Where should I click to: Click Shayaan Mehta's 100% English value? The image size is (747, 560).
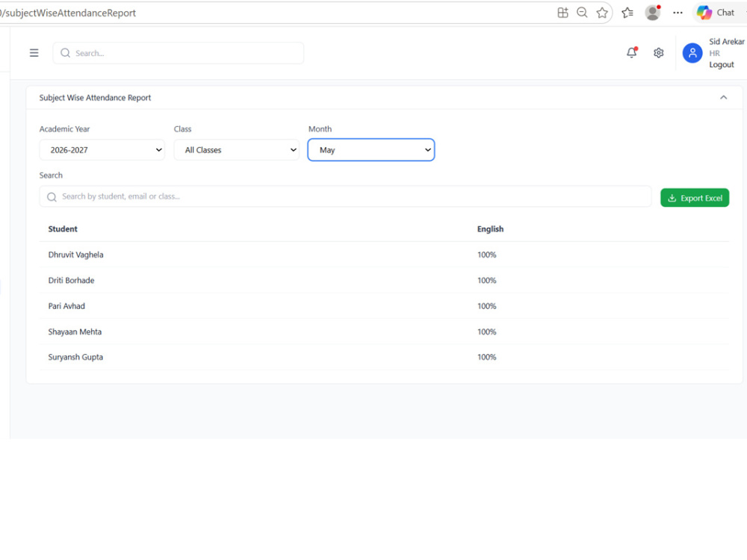coord(486,332)
